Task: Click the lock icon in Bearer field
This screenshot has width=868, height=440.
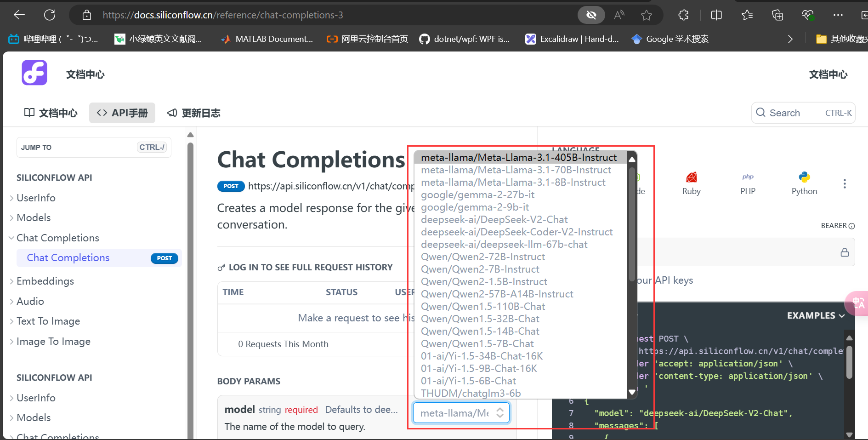Action: tap(845, 252)
